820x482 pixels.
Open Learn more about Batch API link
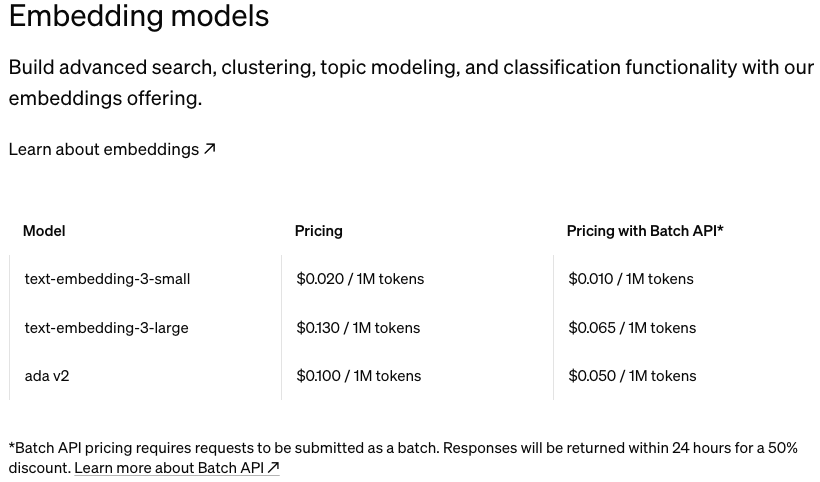(x=177, y=467)
